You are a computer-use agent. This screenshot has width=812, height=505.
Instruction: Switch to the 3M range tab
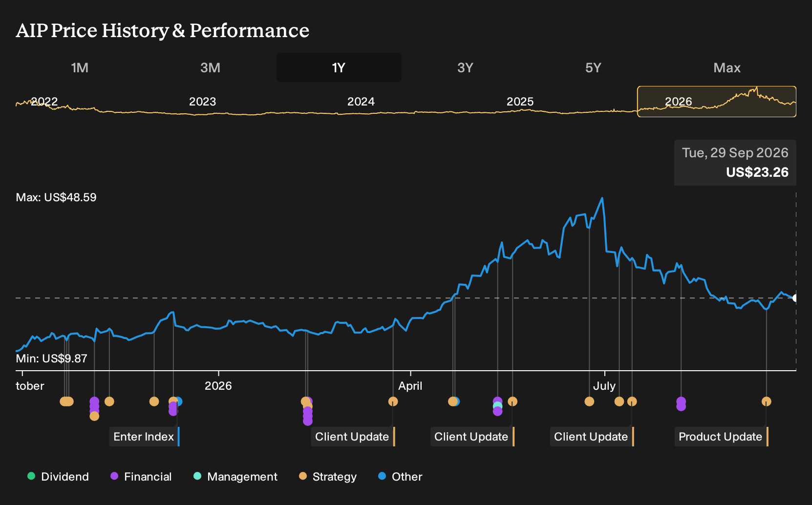tap(210, 67)
